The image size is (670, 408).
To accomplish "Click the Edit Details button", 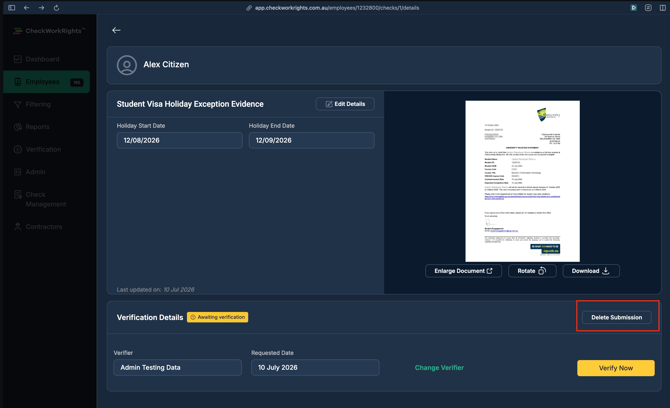I will [x=345, y=104].
